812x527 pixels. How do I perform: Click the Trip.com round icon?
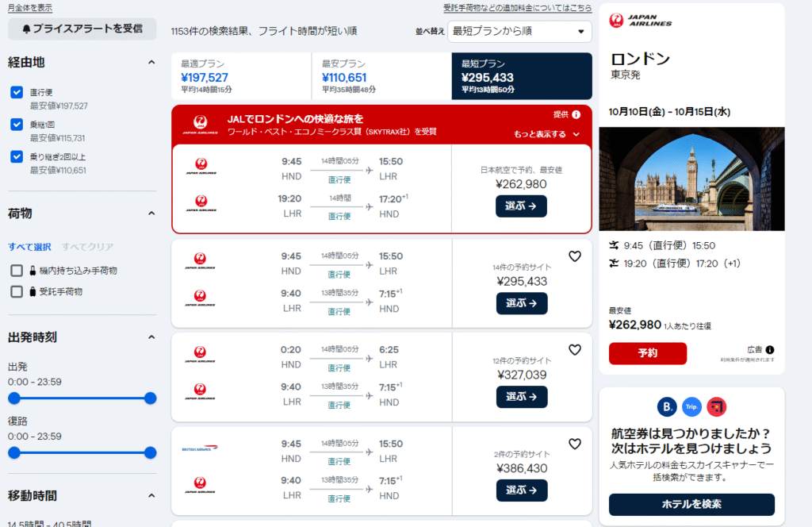point(691,407)
